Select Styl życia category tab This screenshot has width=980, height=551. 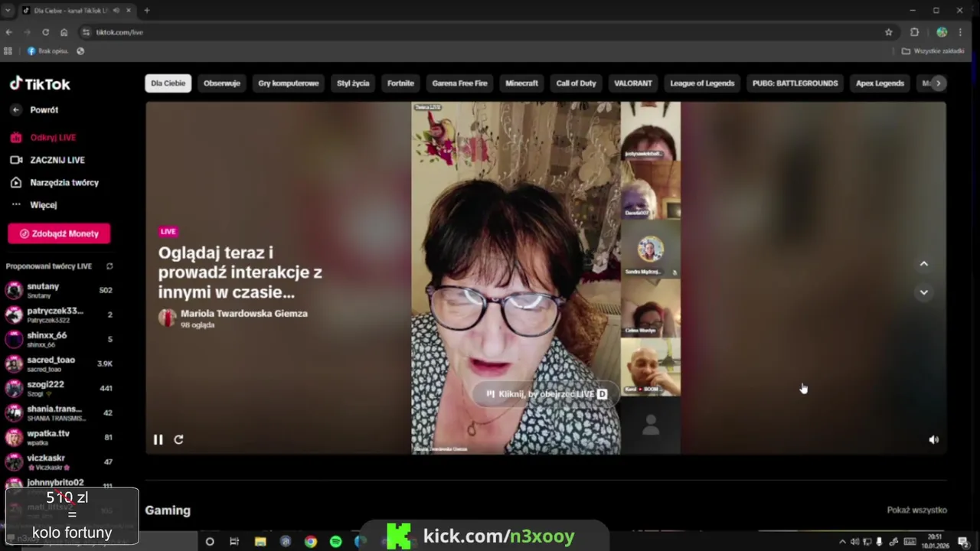pos(353,83)
